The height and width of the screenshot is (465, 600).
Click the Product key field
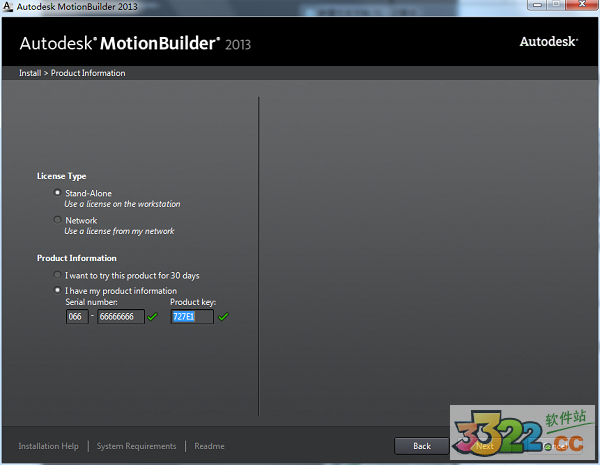coord(192,317)
